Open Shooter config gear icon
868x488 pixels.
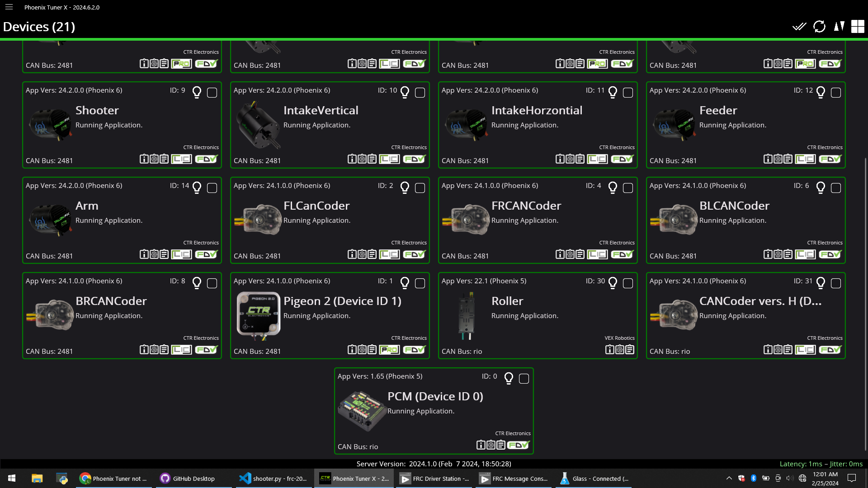154,159
